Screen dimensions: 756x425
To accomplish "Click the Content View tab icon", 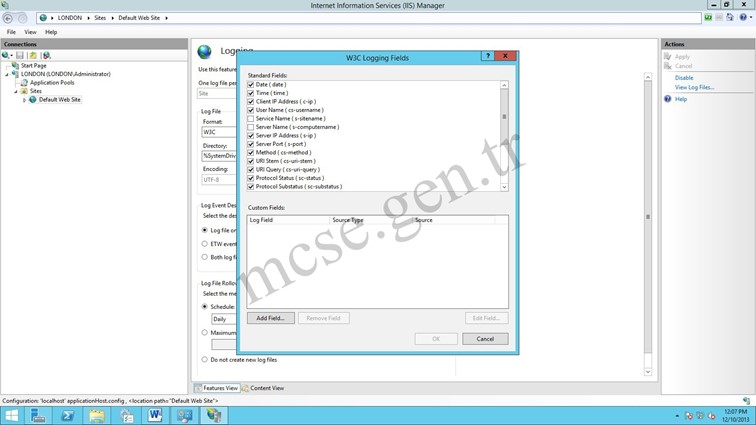I will point(245,388).
